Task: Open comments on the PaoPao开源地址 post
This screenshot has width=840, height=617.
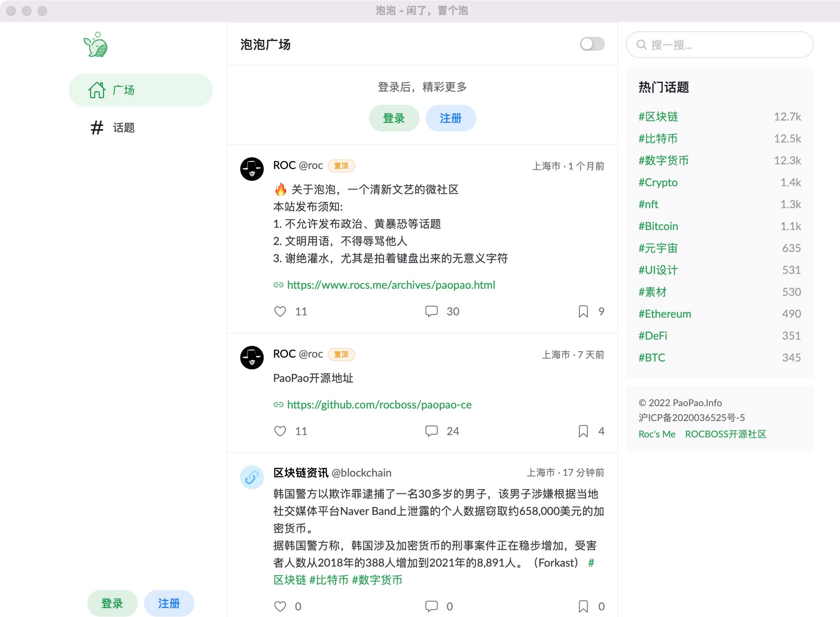Action: (x=431, y=431)
